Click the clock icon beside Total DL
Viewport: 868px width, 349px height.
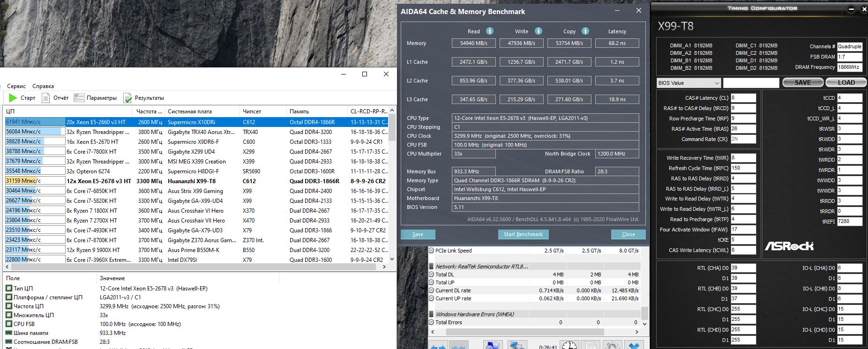(432, 275)
